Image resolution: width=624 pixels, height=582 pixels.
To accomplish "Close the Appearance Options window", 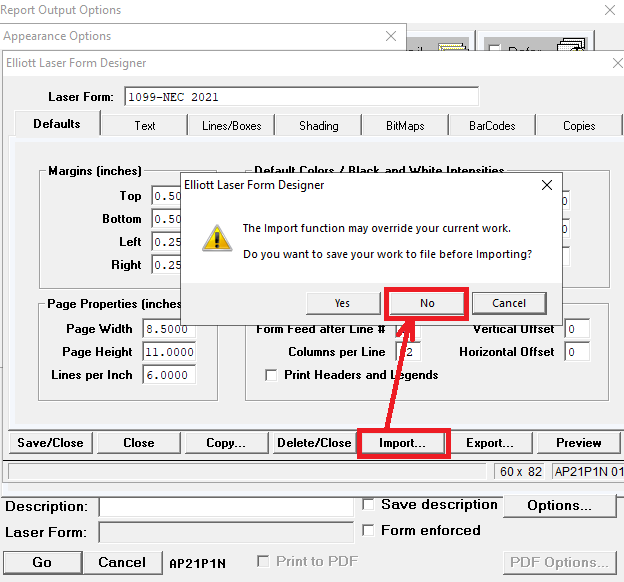I will pos(391,36).
